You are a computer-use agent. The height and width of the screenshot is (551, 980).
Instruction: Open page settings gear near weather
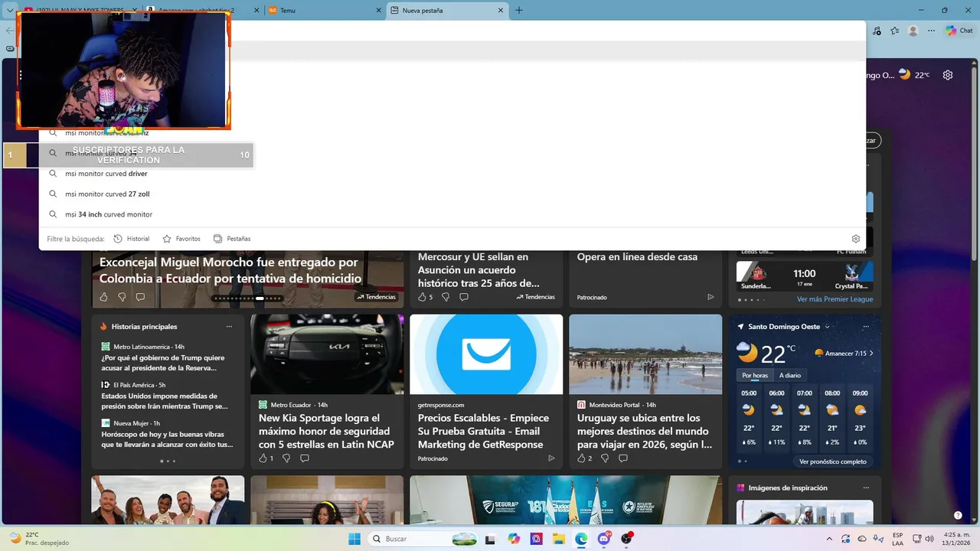tap(948, 75)
